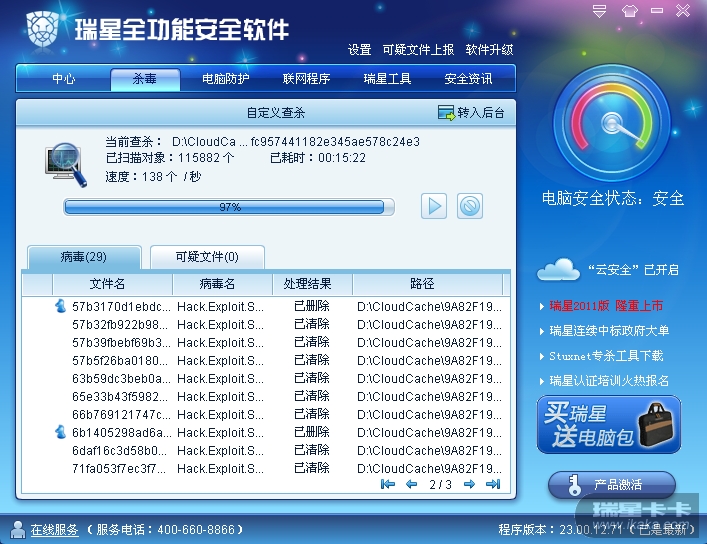Screen dimensions: 707x544
Task: Open 瑞星认证培训火热报名 link
Action: tap(609, 381)
